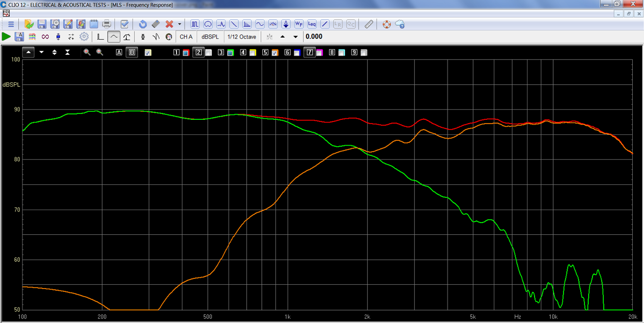The height and width of the screenshot is (323, 644).
Task: Toggle overlay 4 yellow checkbox
Action: [x=253, y=53]
